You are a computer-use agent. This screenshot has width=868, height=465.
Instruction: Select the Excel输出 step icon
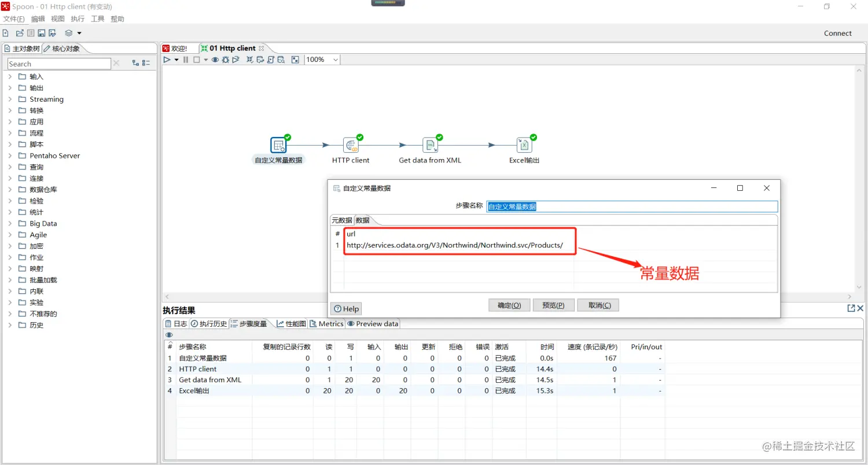click(524, 145)
